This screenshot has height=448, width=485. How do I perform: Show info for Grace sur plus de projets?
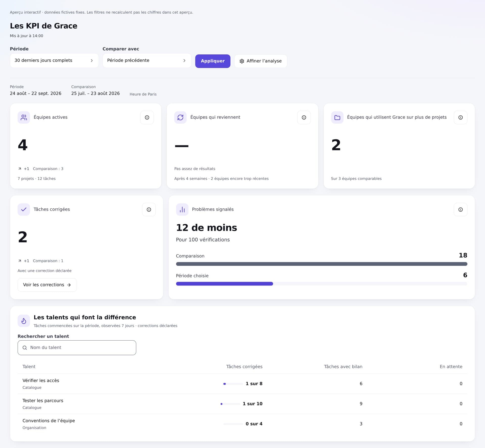click(460, 117)
